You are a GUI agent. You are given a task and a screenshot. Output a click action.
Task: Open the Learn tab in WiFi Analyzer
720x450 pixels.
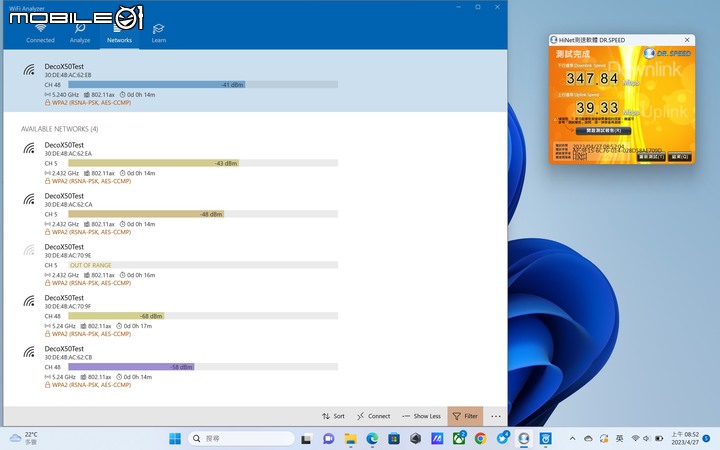(x=158, y=34)
